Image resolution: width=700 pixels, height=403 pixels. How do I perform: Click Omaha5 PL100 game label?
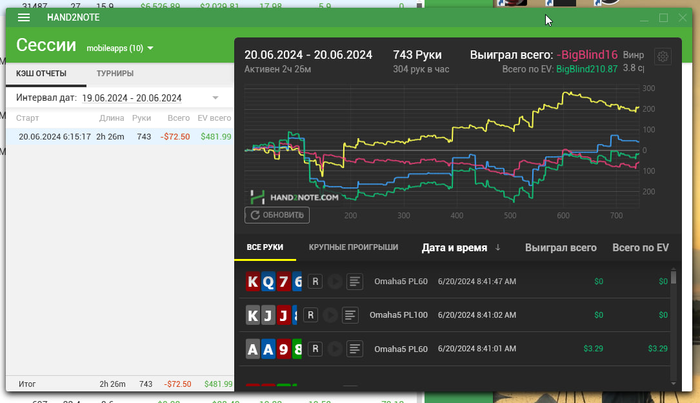[398, 315]
